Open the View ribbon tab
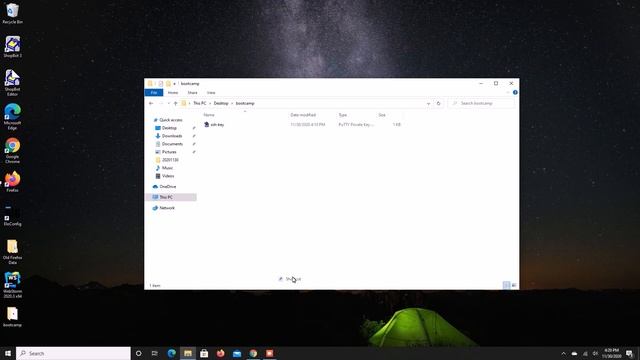 pos(211,93)
